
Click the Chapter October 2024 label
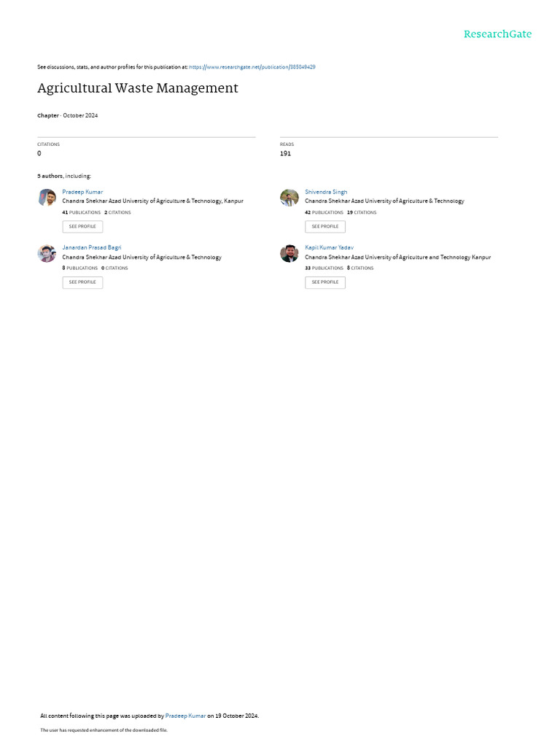point(68,115)
